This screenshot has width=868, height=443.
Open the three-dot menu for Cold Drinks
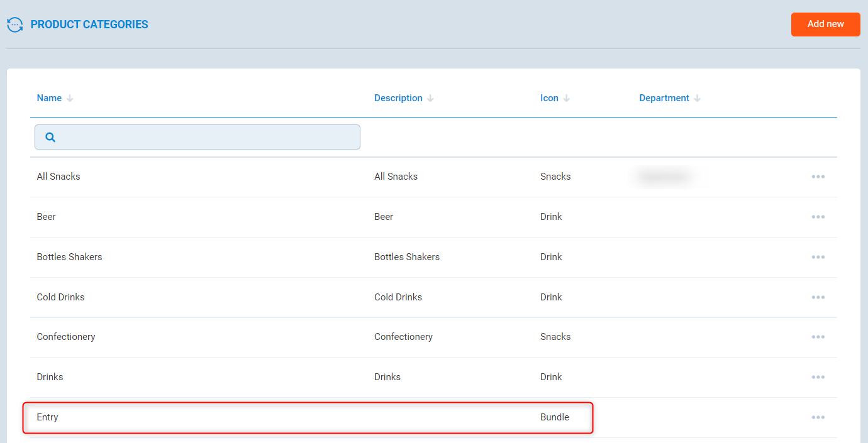tap(818, 297)
